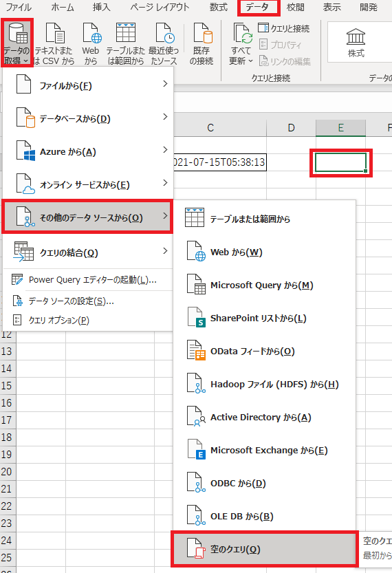The width and height of the screenshot is (392, 573).
Task: Select 空のクエリ(Q) blank query
Action: coord(264,549)
